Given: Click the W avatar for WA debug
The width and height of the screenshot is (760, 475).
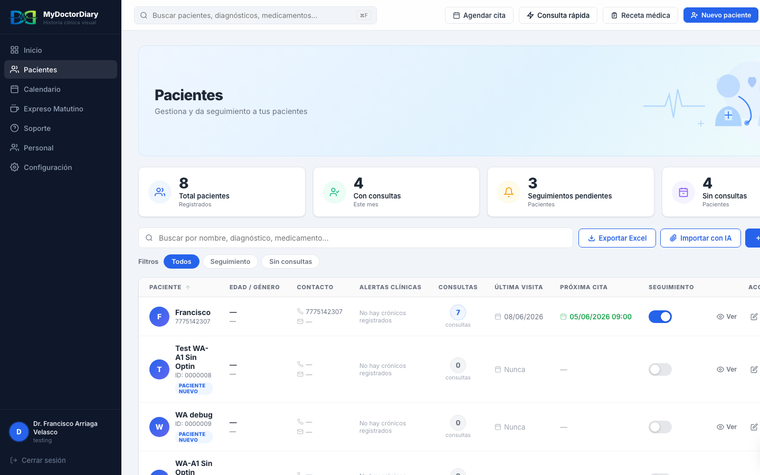Looking at the screenshot, I should click(159, 427).
